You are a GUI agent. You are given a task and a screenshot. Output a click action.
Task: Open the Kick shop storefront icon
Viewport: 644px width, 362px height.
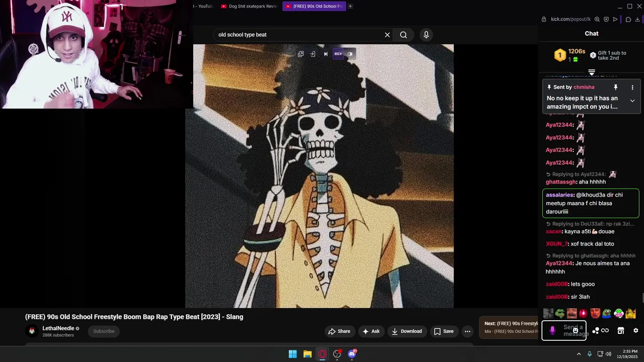click(x=621, y=330)
